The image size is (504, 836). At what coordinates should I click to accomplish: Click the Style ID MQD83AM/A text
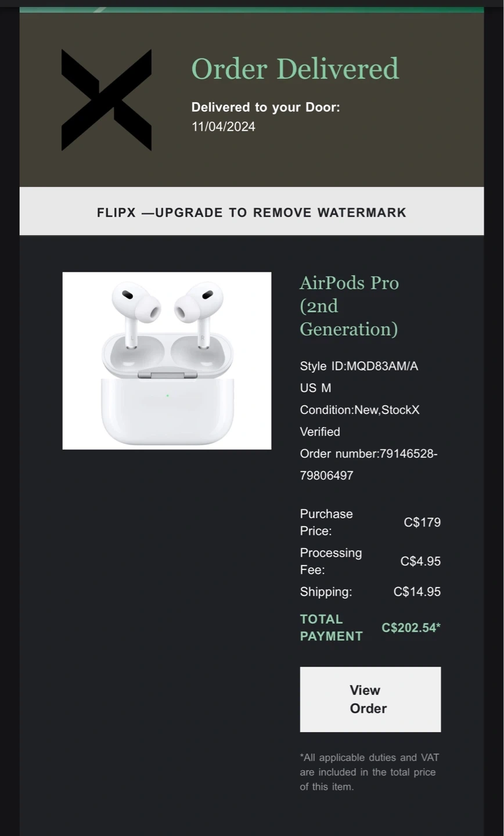[x=359, y=366]
